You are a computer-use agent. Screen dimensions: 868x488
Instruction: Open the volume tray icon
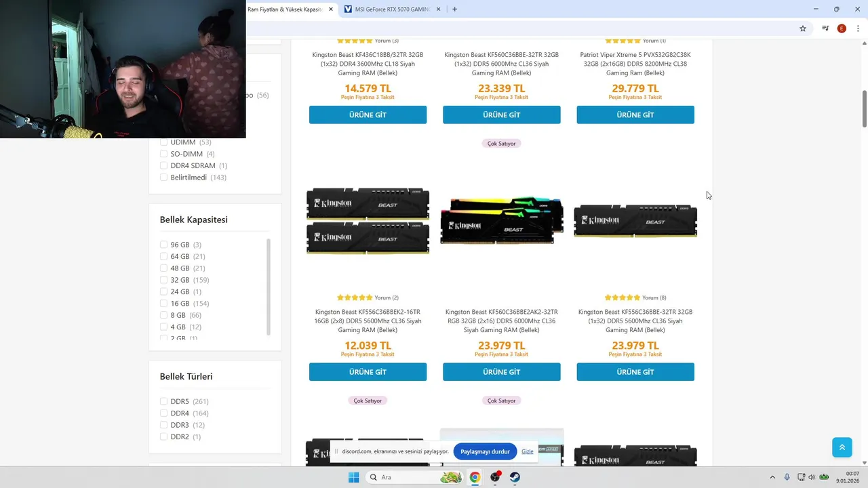pos(812,477)
